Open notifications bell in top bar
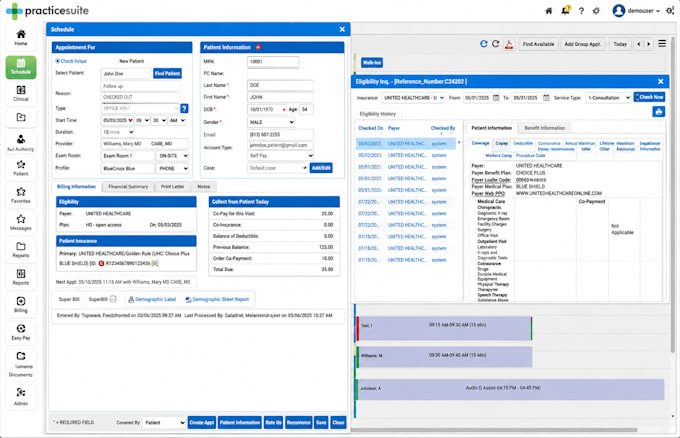Image resolution: width=680 pixels, height=438 pixels. [x=565, y=10]
